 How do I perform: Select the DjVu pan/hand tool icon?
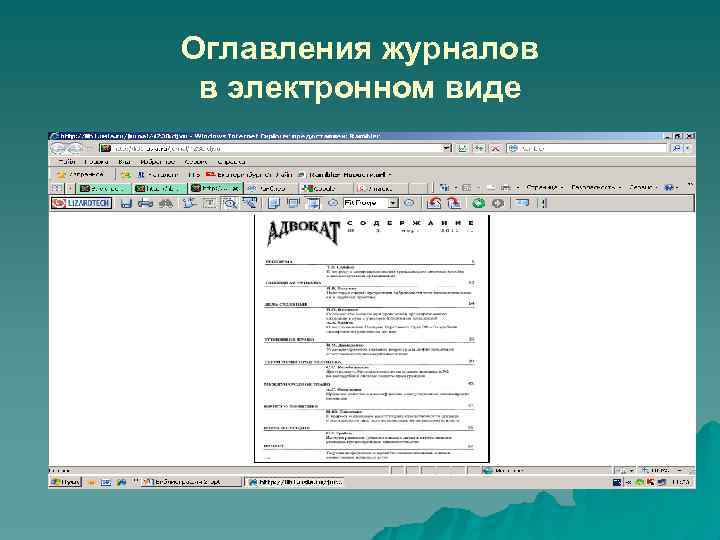coord(189,203)
